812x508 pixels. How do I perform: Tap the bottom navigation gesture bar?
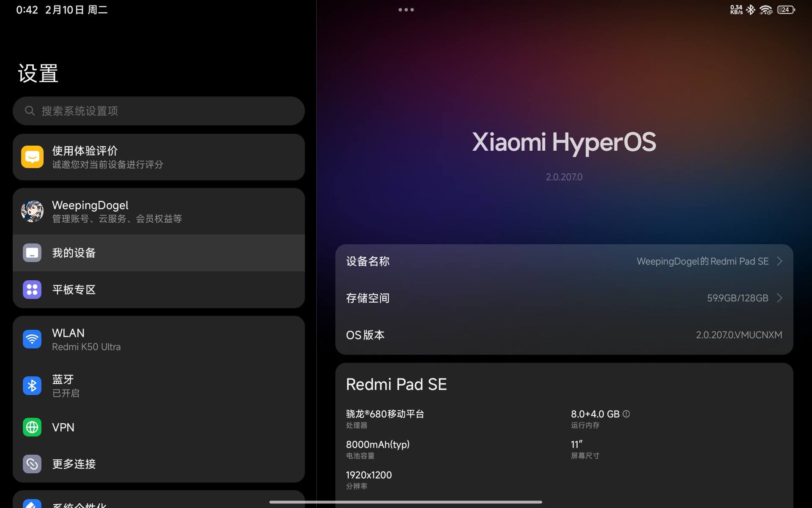coord(406,502)
